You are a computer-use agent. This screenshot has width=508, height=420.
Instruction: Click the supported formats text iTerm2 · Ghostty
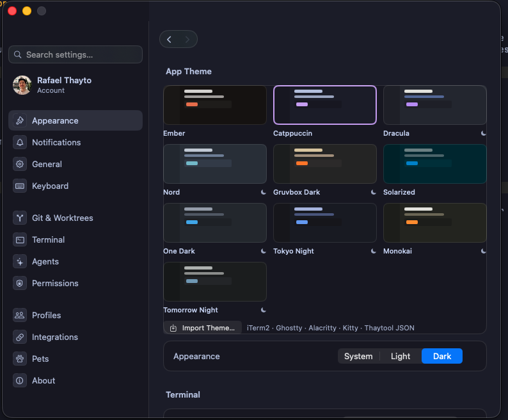331,328
